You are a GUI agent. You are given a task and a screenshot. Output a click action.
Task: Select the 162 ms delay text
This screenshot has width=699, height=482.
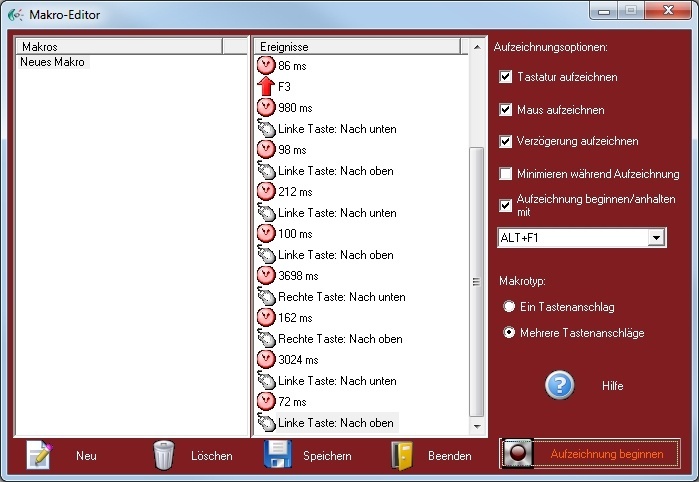coord(295,317)
